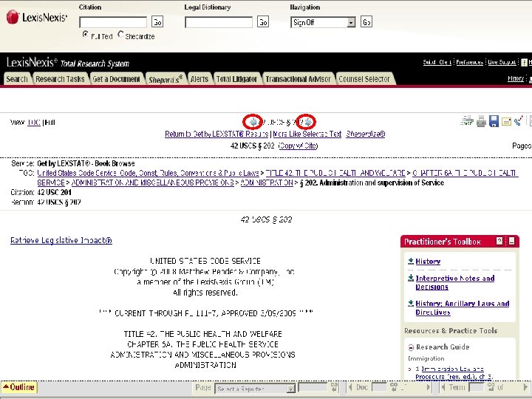Click the Preferences link

[x=470, y=62]
